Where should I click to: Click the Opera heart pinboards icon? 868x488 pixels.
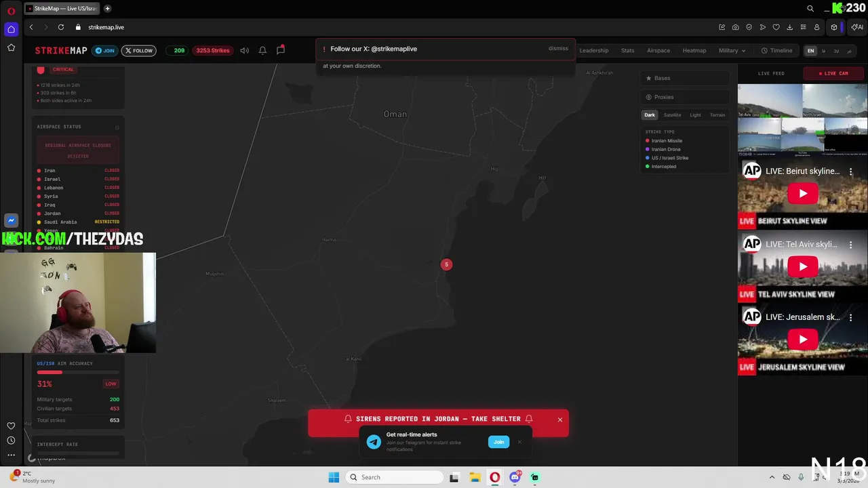tap(776, 27)
